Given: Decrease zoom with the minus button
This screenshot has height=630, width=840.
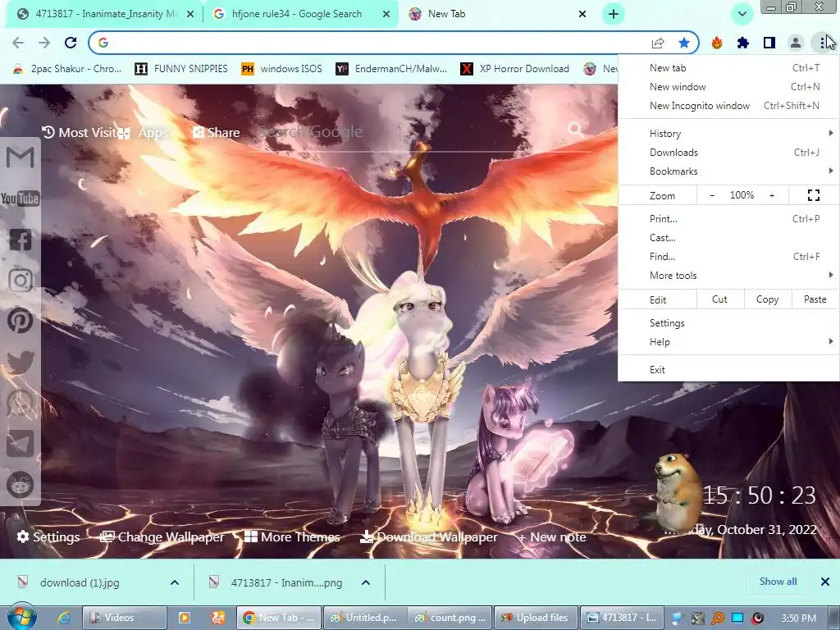Looking at the screenshot, I should coord(712,195).
